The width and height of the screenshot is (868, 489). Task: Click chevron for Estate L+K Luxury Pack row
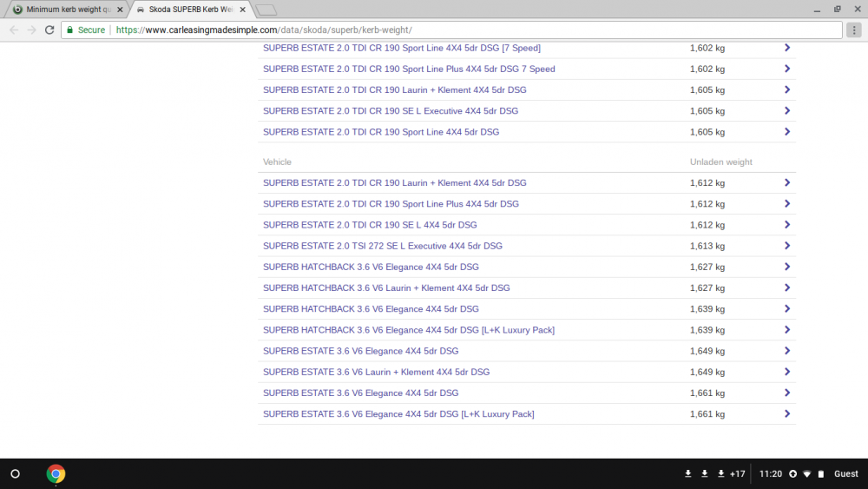[x=786, y=415]
